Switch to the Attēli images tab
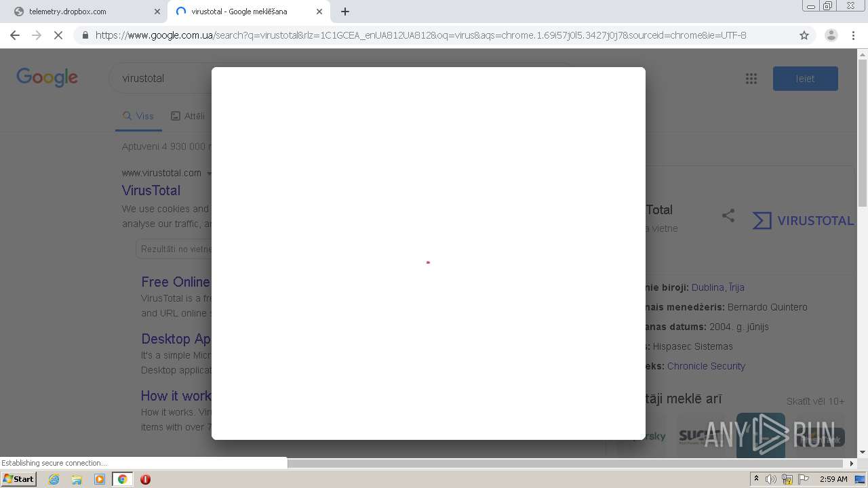 [188, 116]
